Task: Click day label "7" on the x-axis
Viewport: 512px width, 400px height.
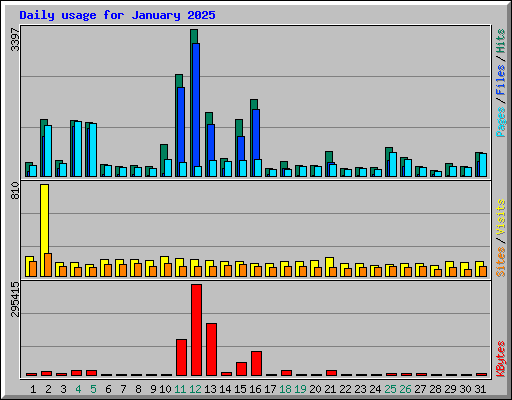Action: (123, 389)
